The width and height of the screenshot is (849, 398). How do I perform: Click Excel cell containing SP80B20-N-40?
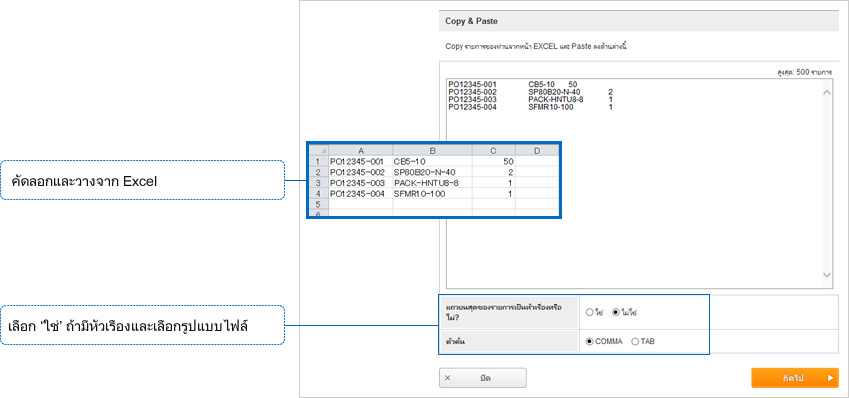pyautogui.click(x=433, y=172)
